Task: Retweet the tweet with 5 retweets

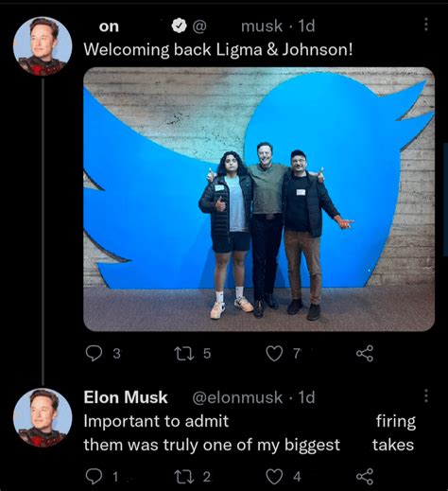Action: [184, 354]
